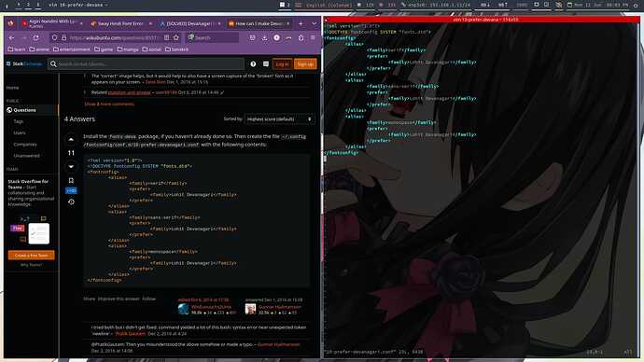Expand the list all tabs chevron
The height and width of the screenshot is (362, 644).
[x=315, y=24]
